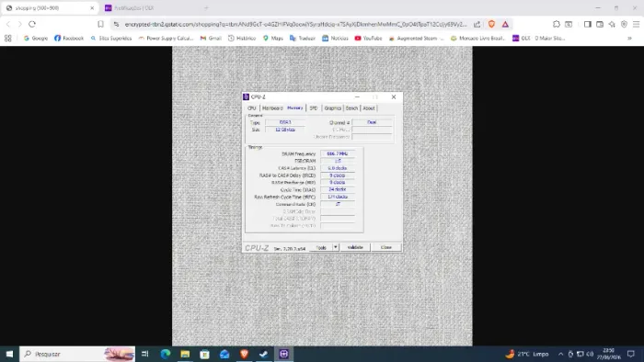Select the SPD tab in CPU-Z
The image size is (644, 362).
[314, 108]
